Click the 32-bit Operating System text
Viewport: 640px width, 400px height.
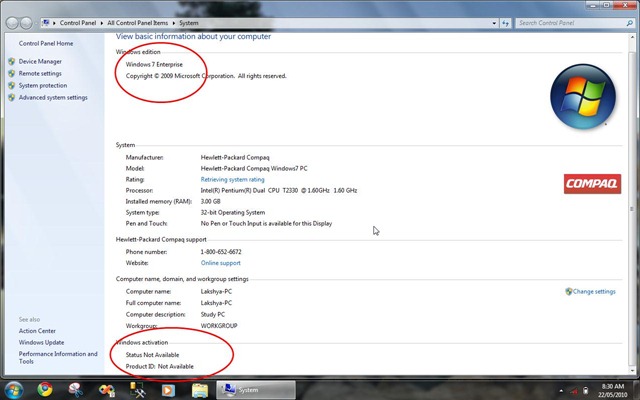coord(233,212)
